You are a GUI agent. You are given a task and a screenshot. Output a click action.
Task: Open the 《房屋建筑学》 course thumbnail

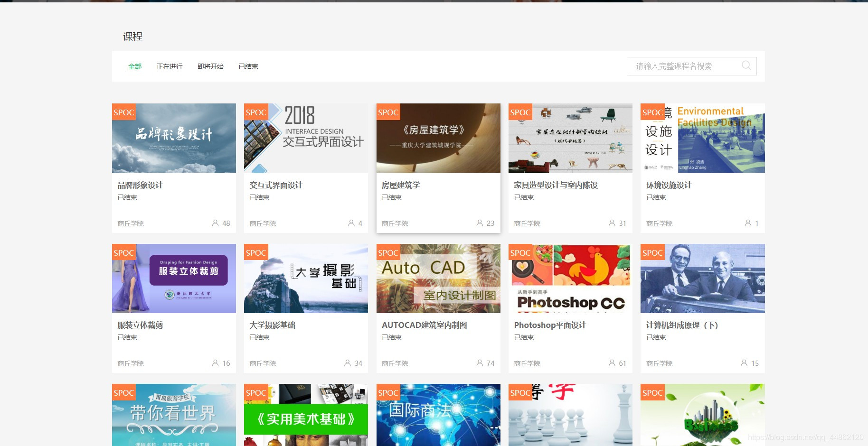point(438,138)
